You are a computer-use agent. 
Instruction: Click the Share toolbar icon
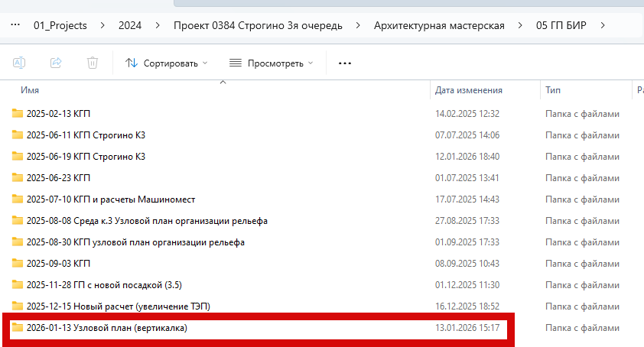[56, 63]
